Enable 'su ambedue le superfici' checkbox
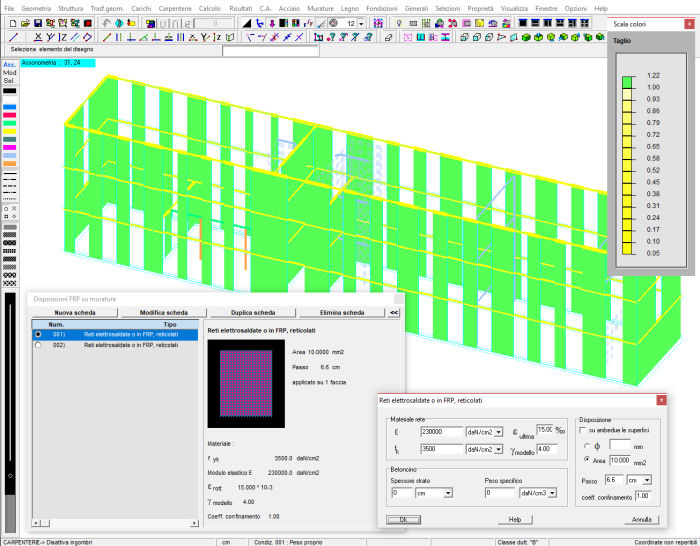Image resolution: width=700 pixels, height=546 pixels. pyautogui.click(x=583, y=429)
